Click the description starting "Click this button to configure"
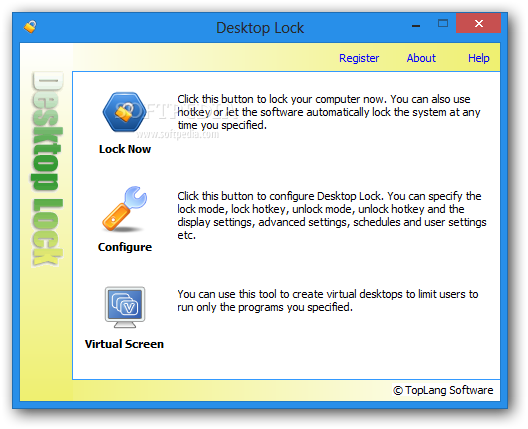Image resolution: width=528 pixels, height=429 pixels. [332, 216]
